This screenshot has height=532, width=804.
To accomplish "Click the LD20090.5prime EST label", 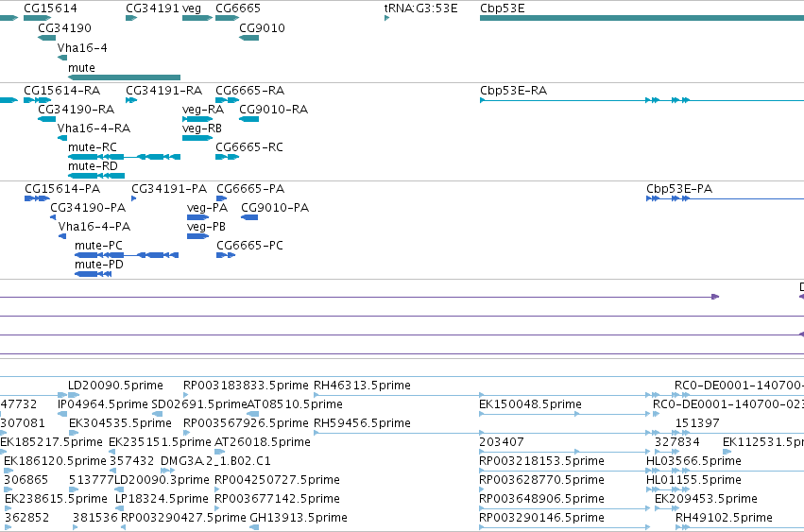I will pyautogui.click(x=115, y=386).
